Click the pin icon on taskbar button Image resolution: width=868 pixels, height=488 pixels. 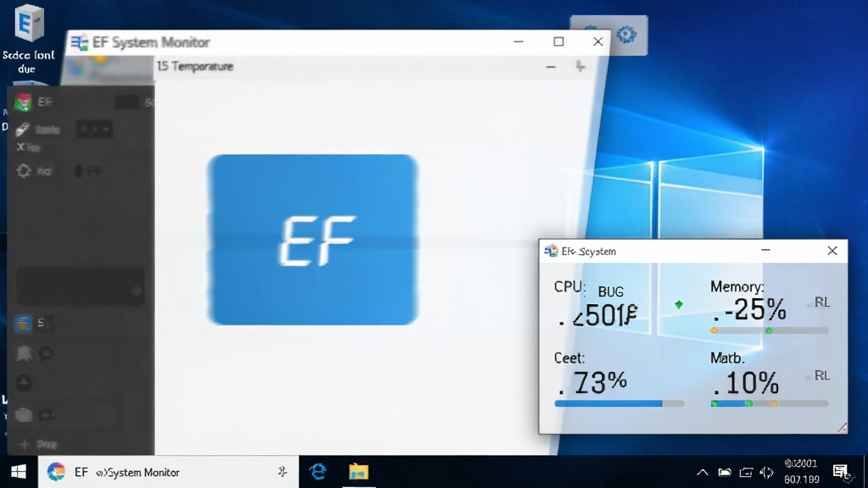pyautogui.click(x=282, y=472)
